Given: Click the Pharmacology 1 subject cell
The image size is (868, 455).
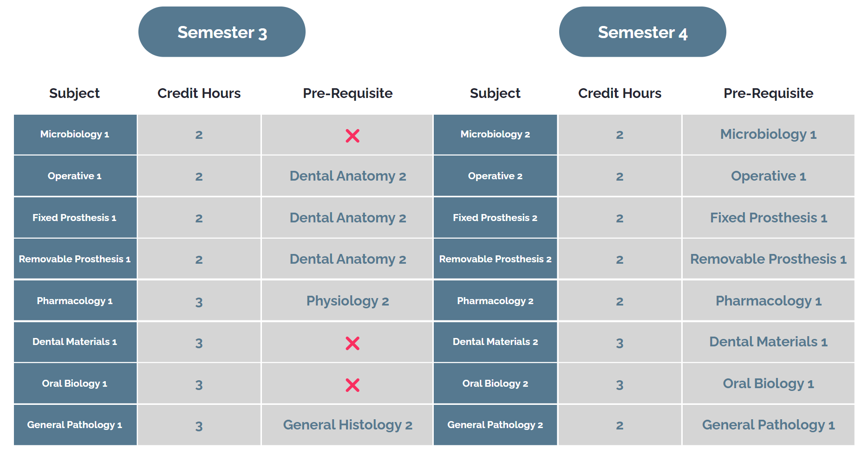Looking at the screenshot, I should pyautogui.click(x=75, y=301).
